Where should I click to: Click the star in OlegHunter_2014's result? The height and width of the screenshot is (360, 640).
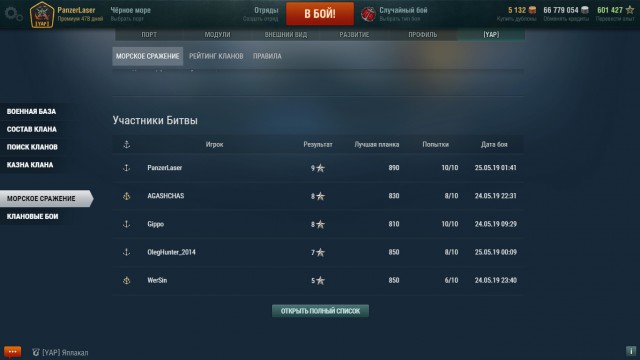click(x=320, y=252)
